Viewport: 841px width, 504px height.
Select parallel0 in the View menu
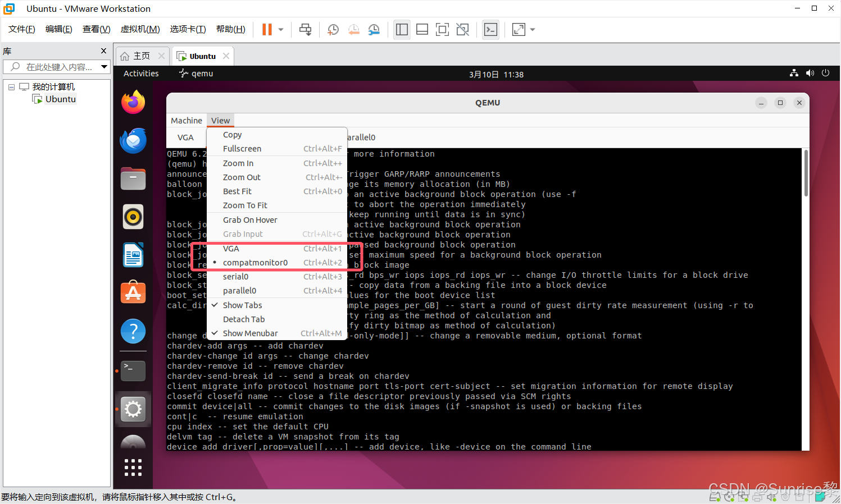(278, 291)
